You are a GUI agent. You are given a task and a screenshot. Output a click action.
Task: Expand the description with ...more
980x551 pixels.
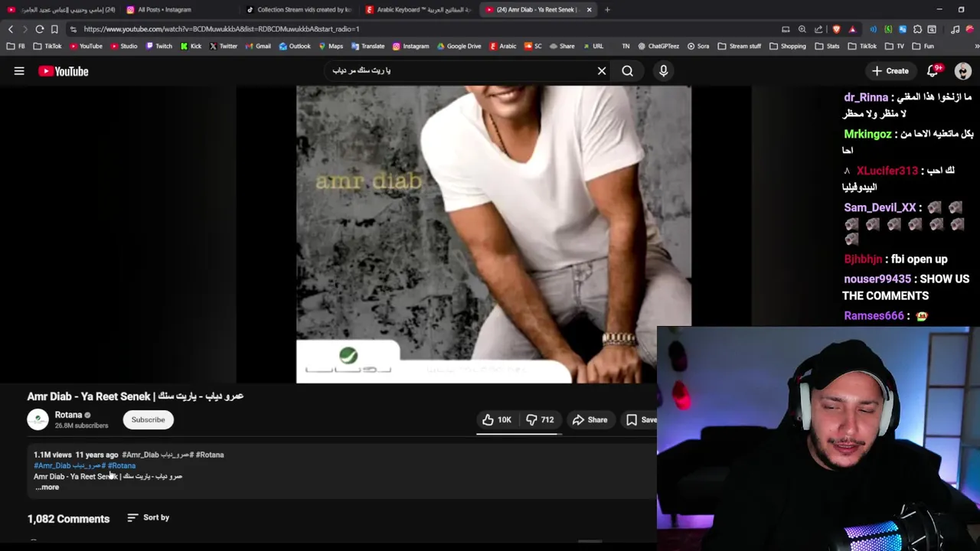point(47,487)
